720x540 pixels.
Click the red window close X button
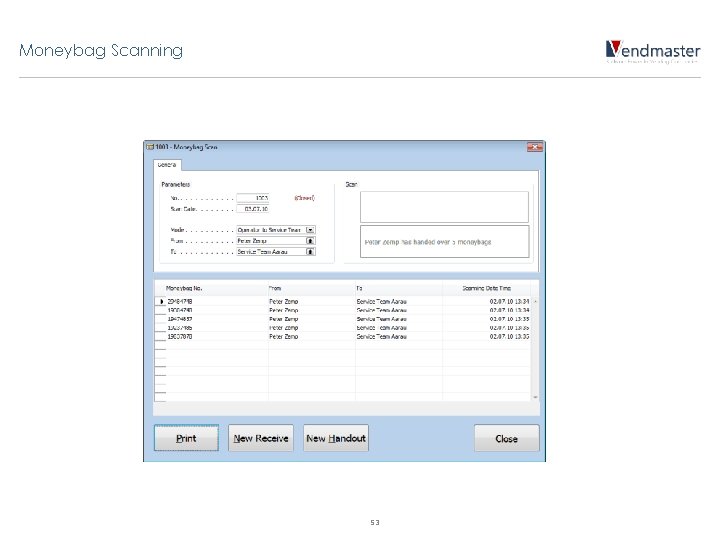[535, 147]
